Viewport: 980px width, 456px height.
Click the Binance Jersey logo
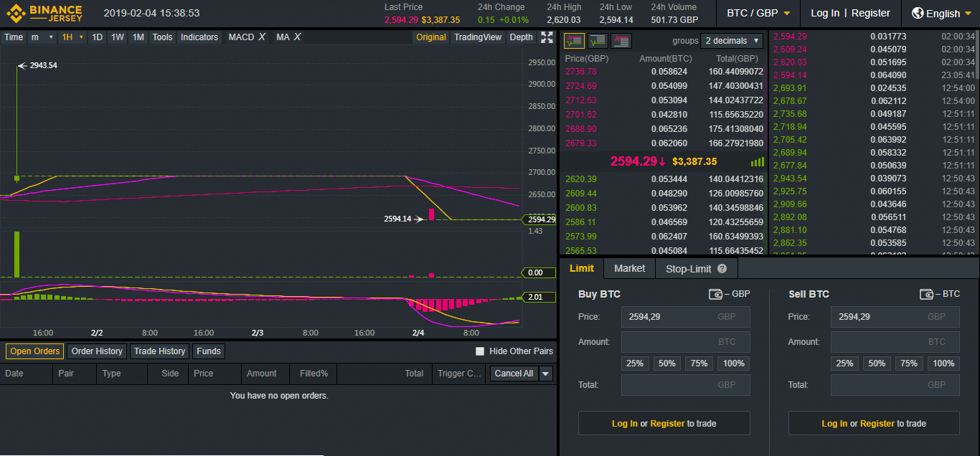coord(44,13)
